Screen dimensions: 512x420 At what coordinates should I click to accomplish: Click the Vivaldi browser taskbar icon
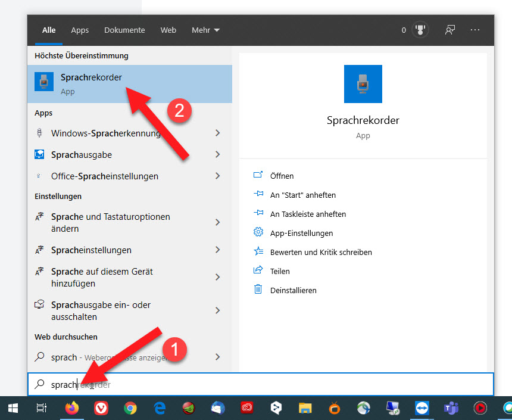click(x=101, y=408)
